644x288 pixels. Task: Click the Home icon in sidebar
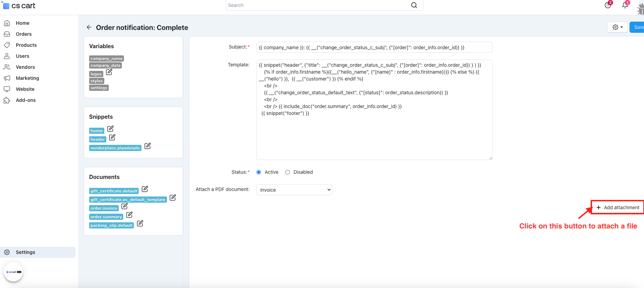[x=7, y=23]
